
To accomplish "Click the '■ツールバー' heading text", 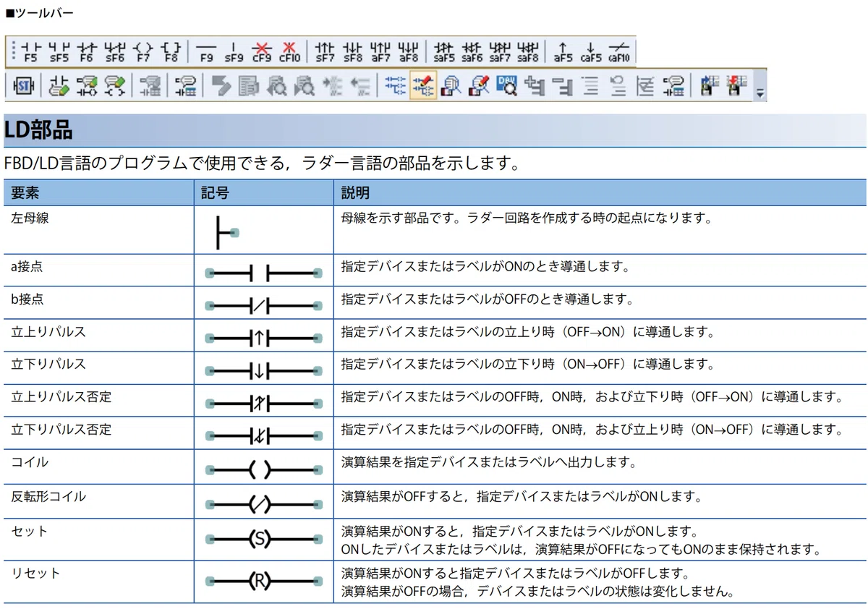I will 39,13.
